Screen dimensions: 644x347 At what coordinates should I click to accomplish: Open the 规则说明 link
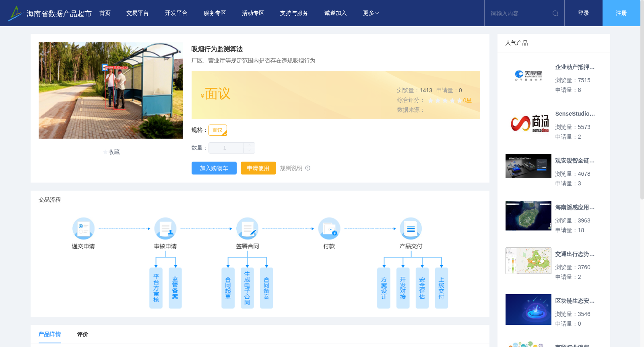tap(291, 168)
